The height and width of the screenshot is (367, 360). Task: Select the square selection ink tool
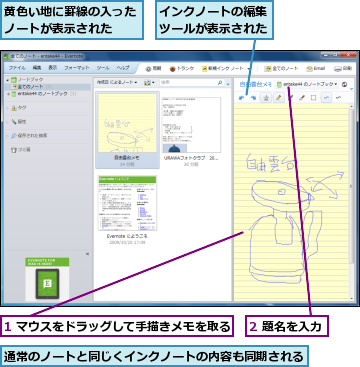[x=313, y=98]
